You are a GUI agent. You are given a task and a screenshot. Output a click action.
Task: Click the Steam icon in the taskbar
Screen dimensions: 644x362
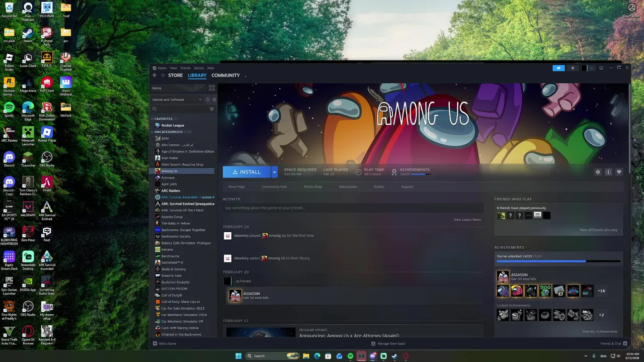[x=394, y=356]
